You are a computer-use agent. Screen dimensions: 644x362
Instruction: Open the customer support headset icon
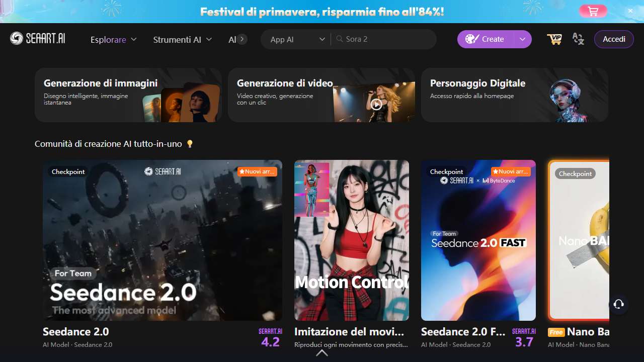[x=619, y=304]
